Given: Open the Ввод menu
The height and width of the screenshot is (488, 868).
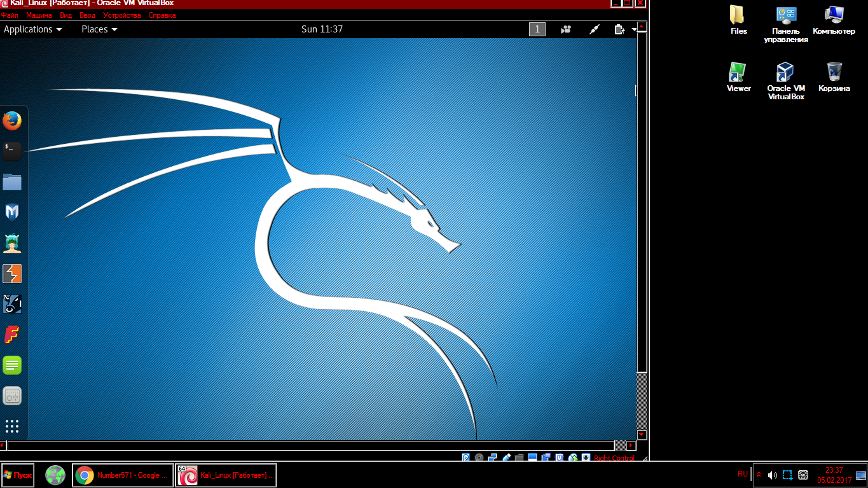Looking at the screenshot, I should (x=87, y=15).
